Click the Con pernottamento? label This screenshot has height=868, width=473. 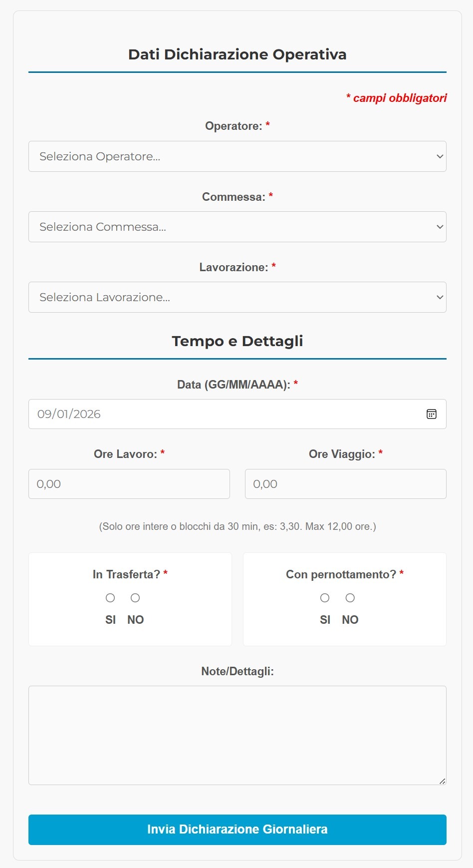pos(345,574)
